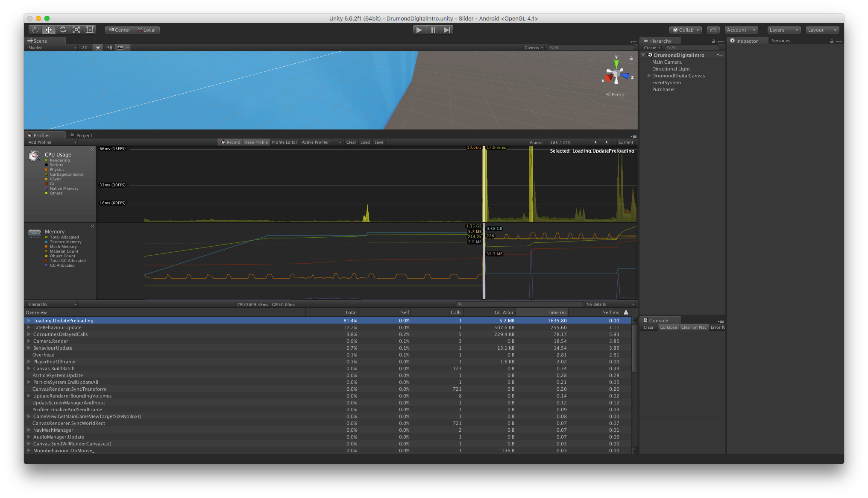Viewport: 868px width, 498px height.
Task: Close the Memory profiler module
Action: click(x=92, y=226)
